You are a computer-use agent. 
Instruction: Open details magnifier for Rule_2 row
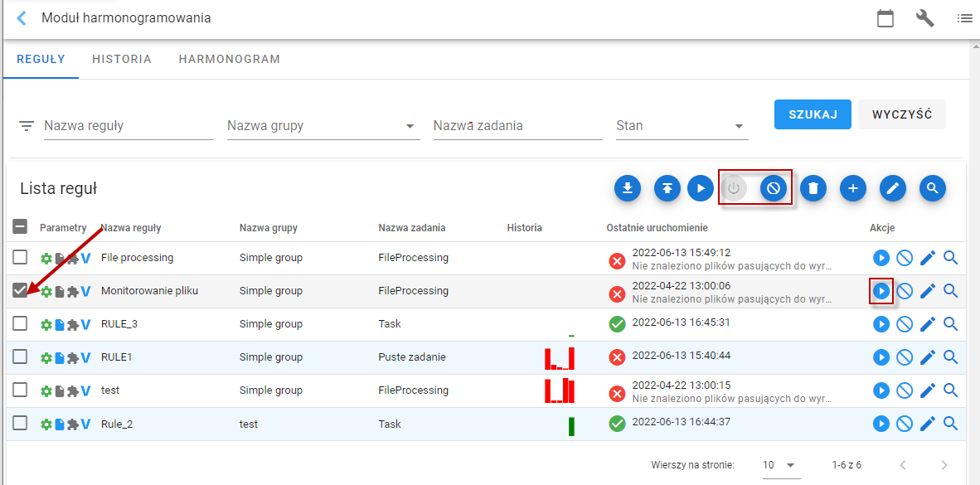(951, 423)
